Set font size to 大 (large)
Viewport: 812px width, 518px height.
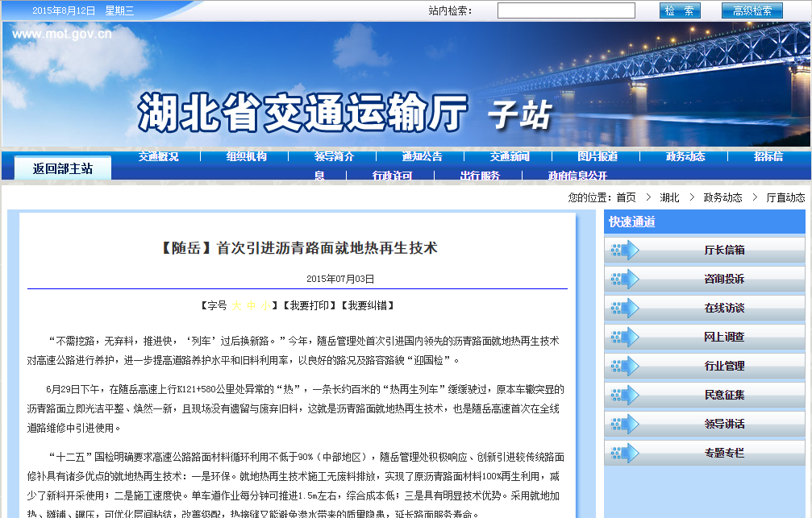tap(236, 305)
